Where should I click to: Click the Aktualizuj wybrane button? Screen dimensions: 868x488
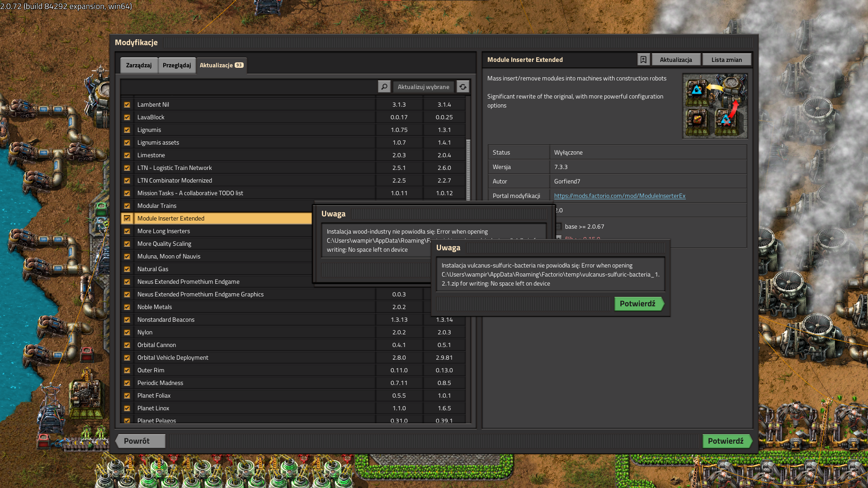423,87
